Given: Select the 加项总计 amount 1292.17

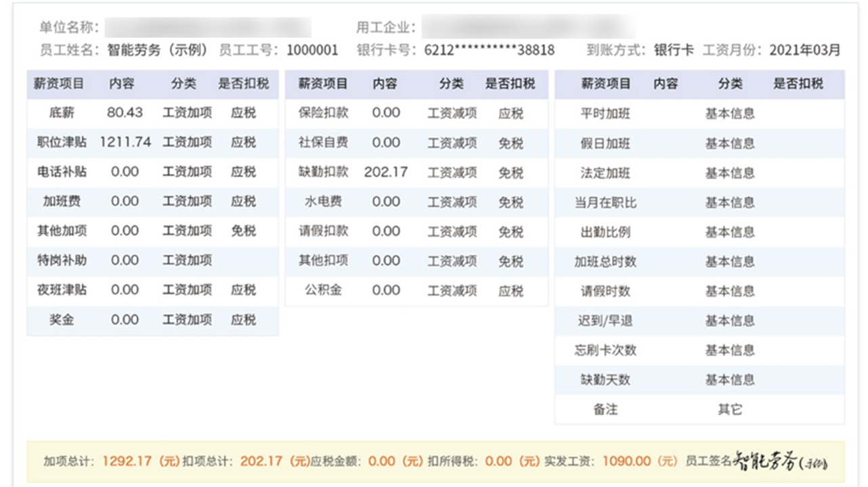Looking at the screenshot, I should pyautogui.click(x=127, y=461).
